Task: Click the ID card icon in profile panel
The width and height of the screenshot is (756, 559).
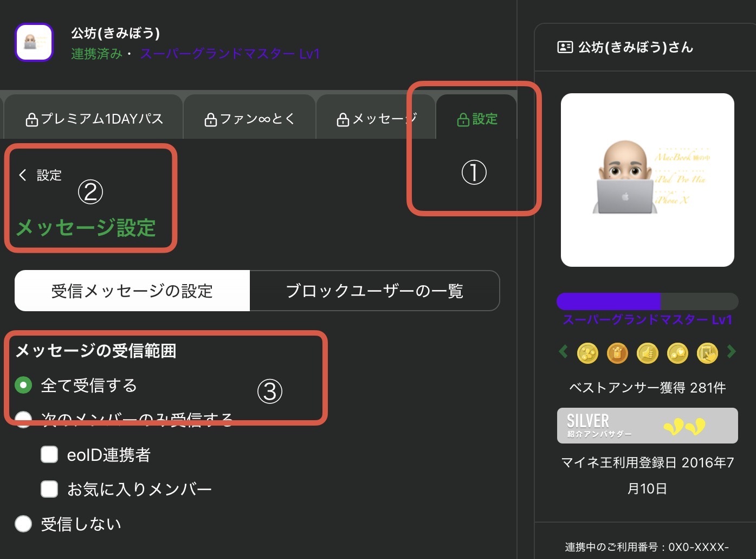Action: click(x=565, y=47)
